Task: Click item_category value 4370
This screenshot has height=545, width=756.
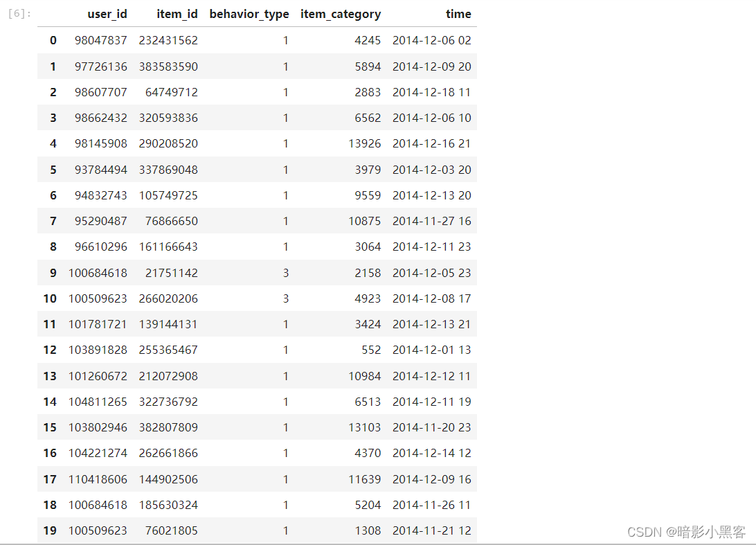Action: click(368, 453)
